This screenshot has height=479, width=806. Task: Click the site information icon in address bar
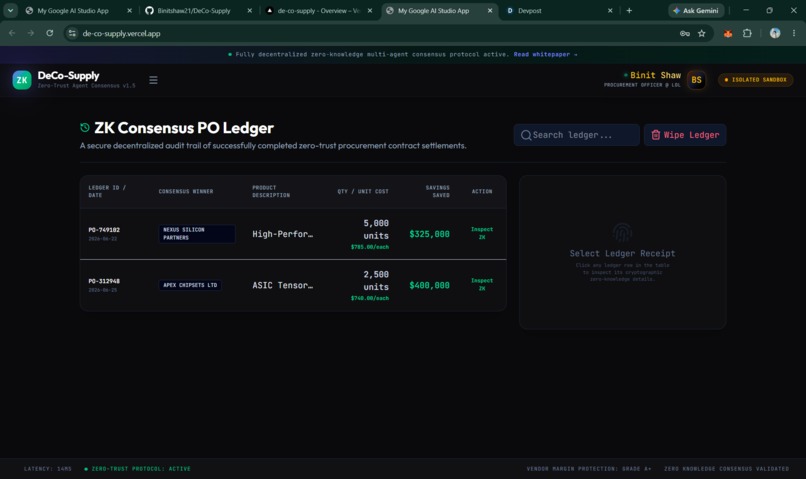[x=72, y=33]
